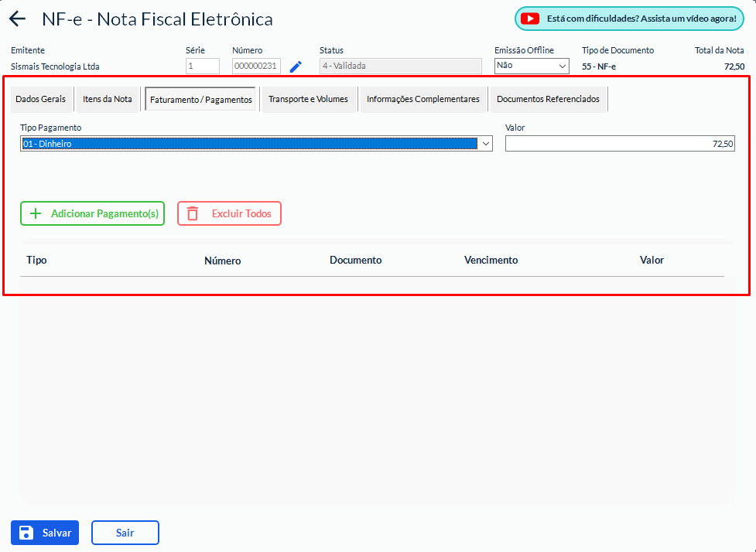
Task: Click the back arrow icon
Action: 17,19
